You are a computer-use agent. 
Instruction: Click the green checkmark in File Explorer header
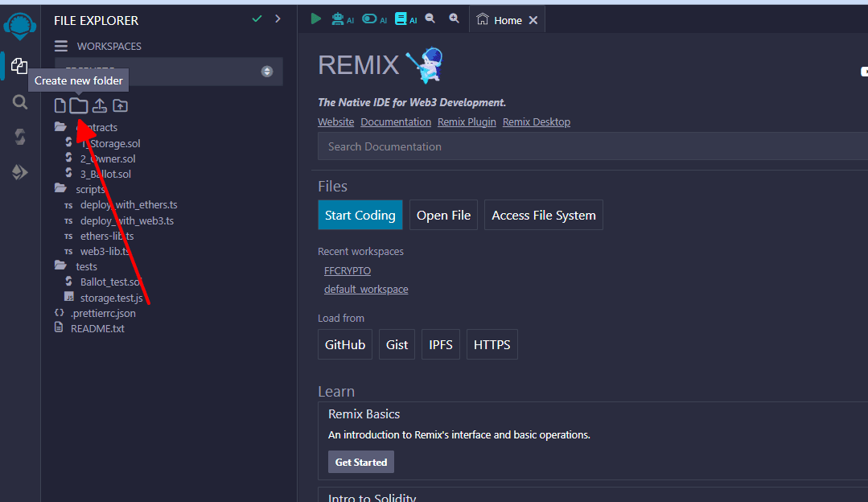[257, 19]
